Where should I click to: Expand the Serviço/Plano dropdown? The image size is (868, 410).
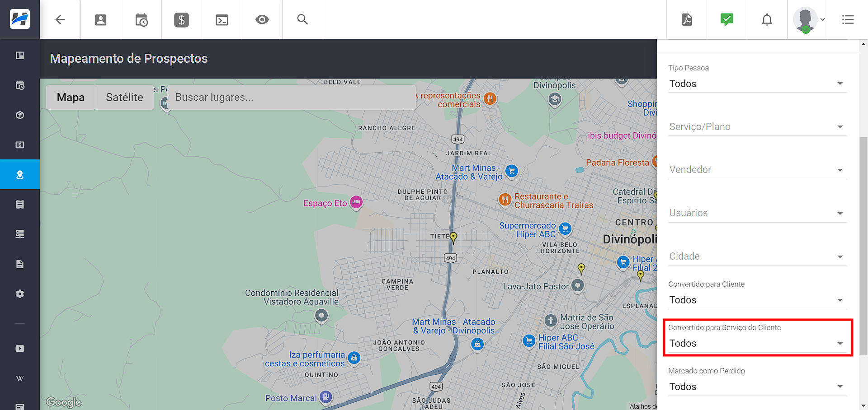(x=757, y=127)
